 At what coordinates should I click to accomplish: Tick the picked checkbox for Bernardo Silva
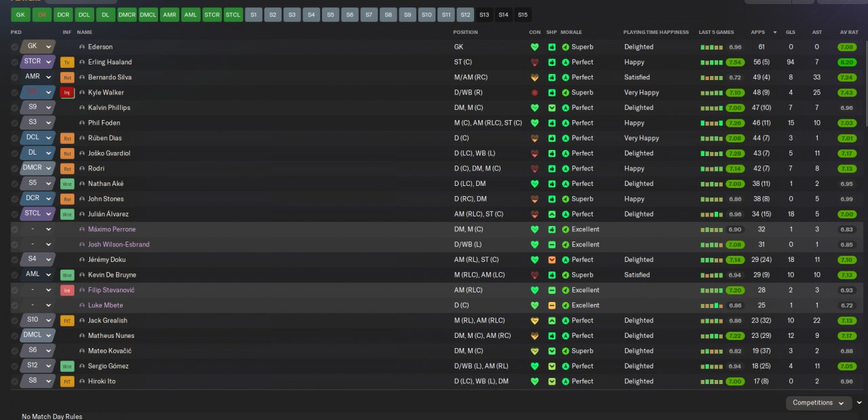(x=15, y=77)
